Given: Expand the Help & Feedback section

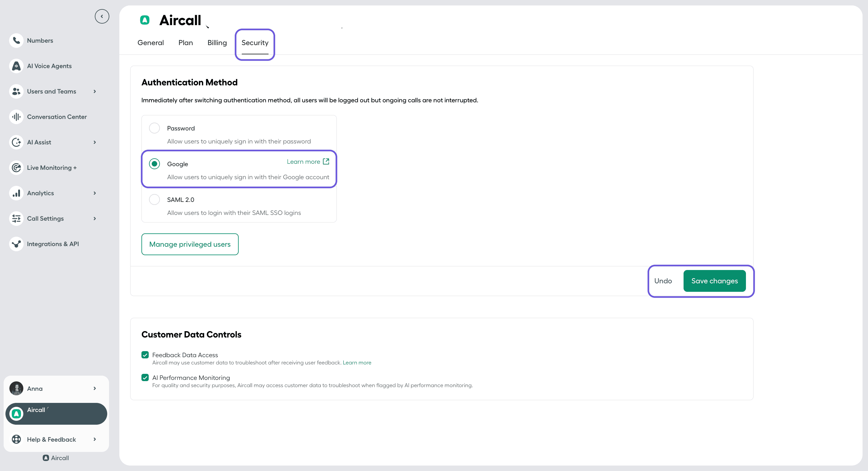Looking at the screenshot, I should [x=94, y=439].
